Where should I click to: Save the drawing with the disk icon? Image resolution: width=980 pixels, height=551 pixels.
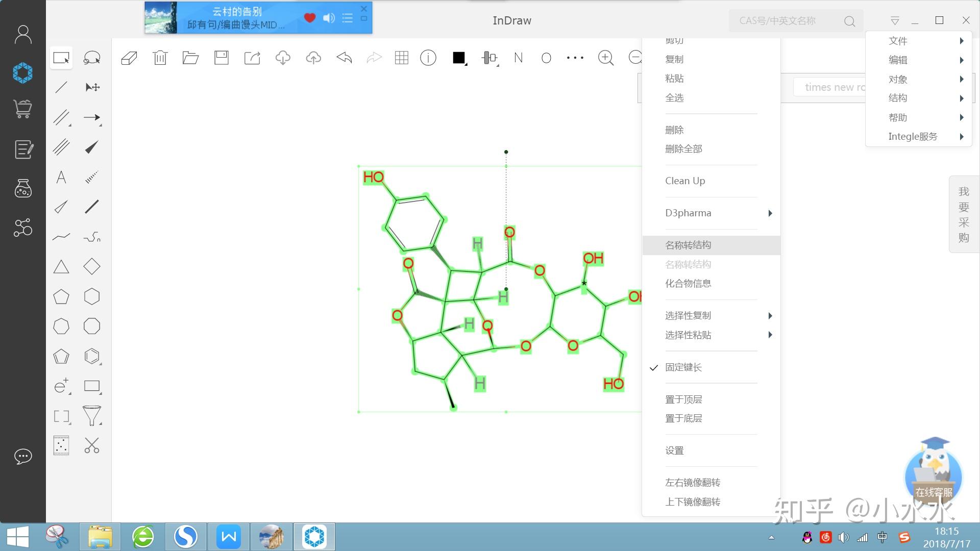[x=221, y=58]
